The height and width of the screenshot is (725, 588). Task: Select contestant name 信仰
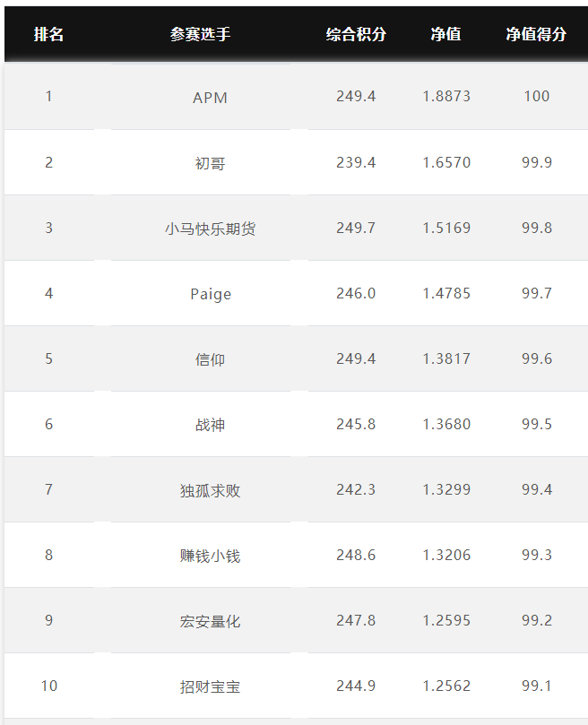point(210,359)
